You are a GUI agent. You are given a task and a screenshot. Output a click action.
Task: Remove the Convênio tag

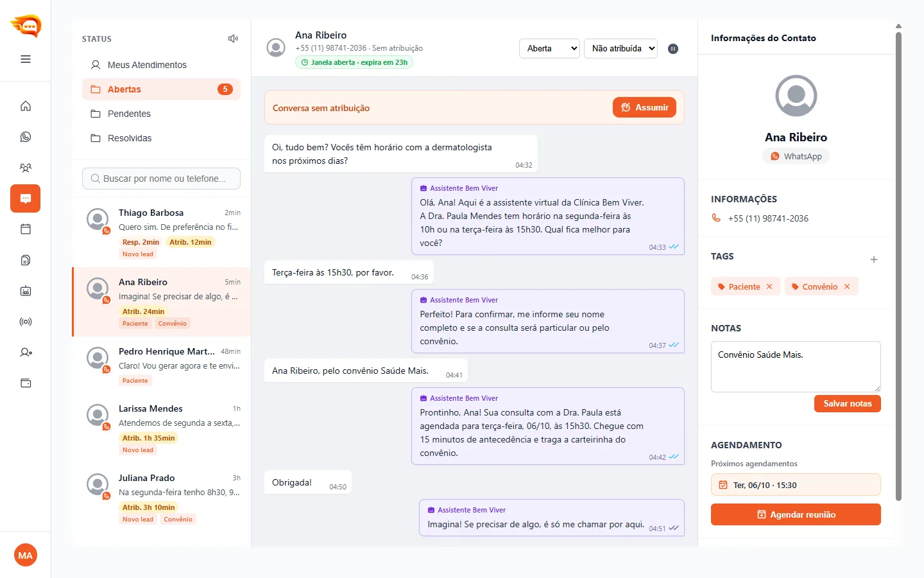[x=847, y=286]
